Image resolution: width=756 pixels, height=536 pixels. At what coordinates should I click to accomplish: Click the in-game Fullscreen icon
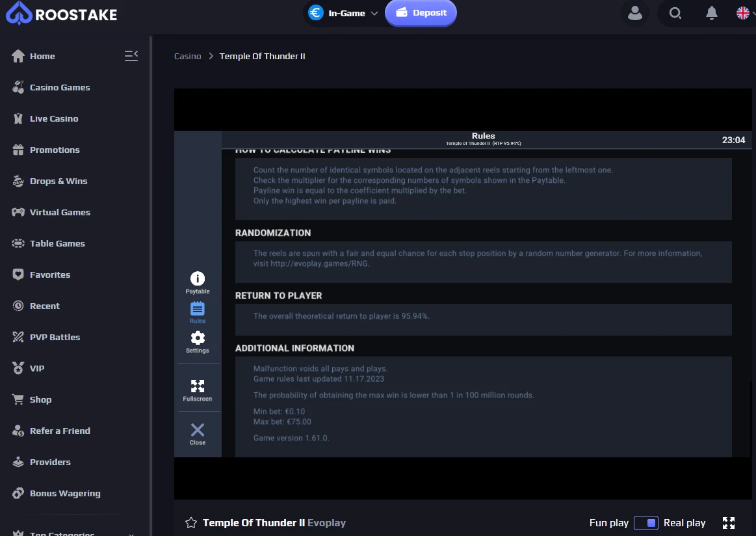tap(197, 386)
